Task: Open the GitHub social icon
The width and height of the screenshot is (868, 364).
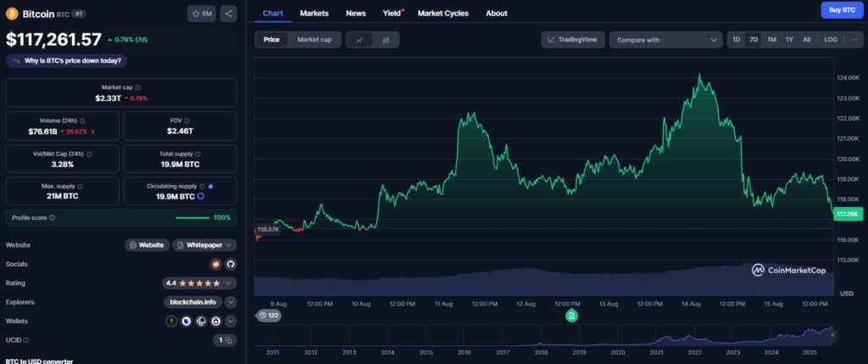Action: [x=231, y=263]
